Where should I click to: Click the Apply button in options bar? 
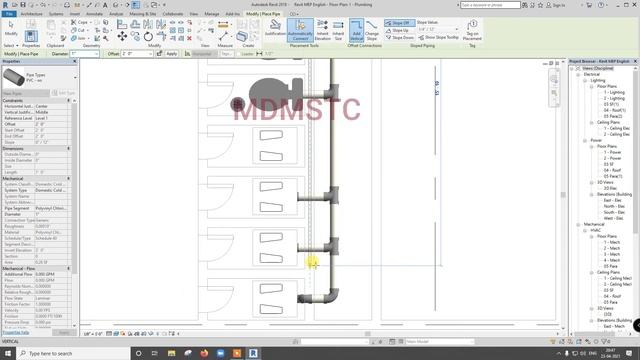click(x=171, y=53)
